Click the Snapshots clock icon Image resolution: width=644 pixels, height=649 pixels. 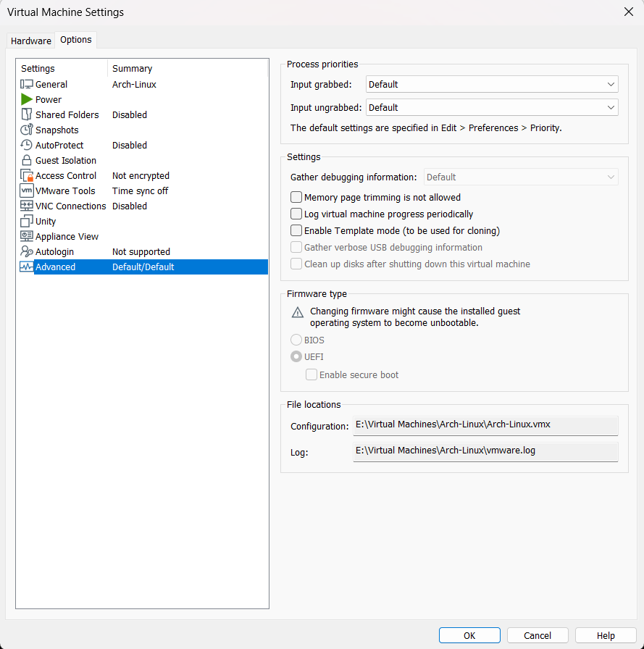[x=27, y=130]
